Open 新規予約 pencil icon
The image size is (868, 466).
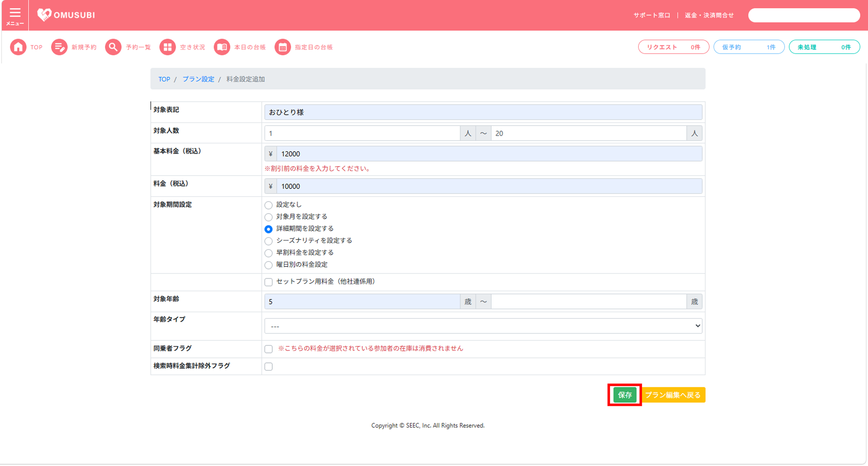tap(59, 47)
